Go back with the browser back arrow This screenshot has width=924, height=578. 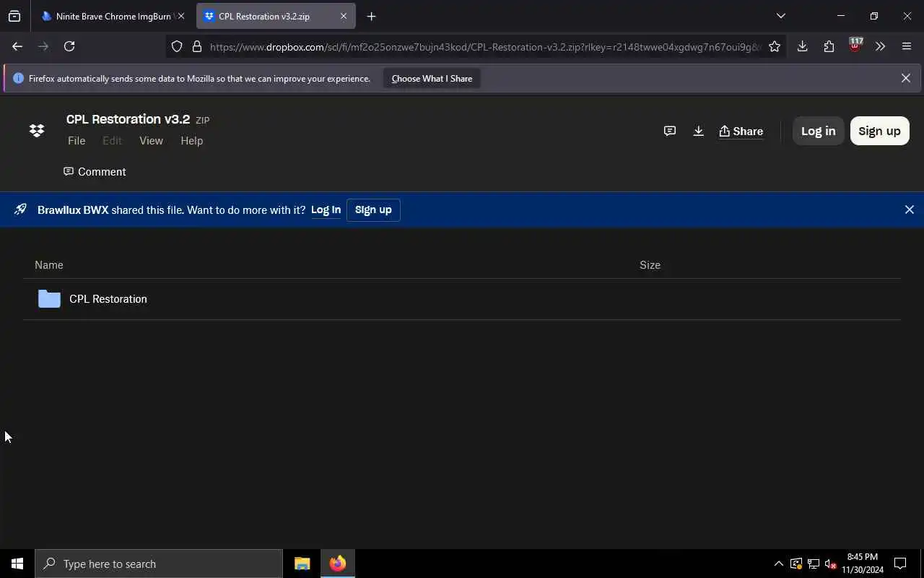coord(17,46)
